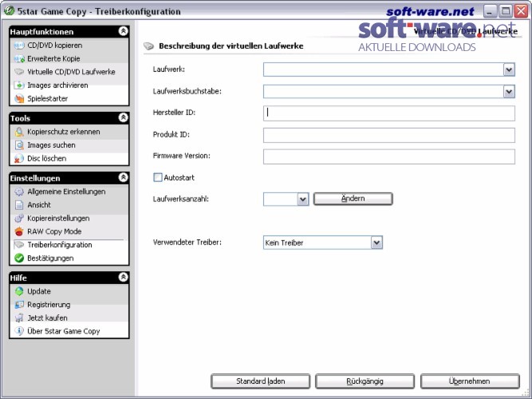Open Jetzt kaufen link

[48, 318]
